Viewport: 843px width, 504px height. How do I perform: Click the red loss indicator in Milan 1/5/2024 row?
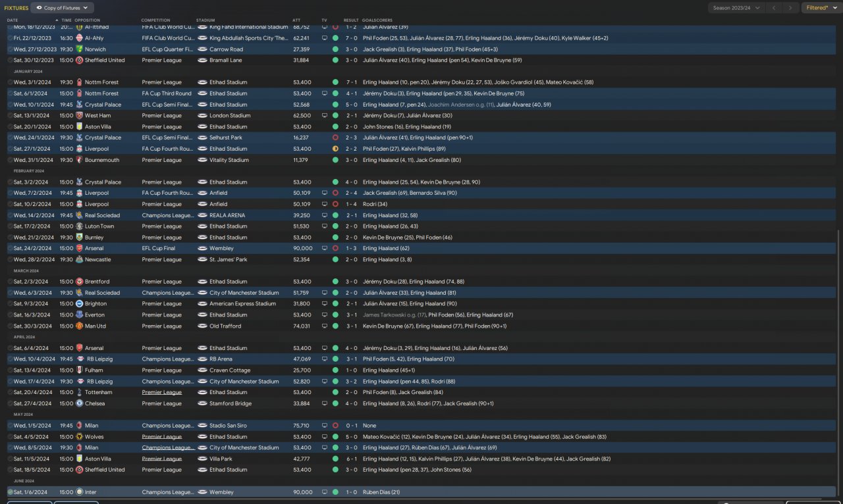[x=335, y=426]
